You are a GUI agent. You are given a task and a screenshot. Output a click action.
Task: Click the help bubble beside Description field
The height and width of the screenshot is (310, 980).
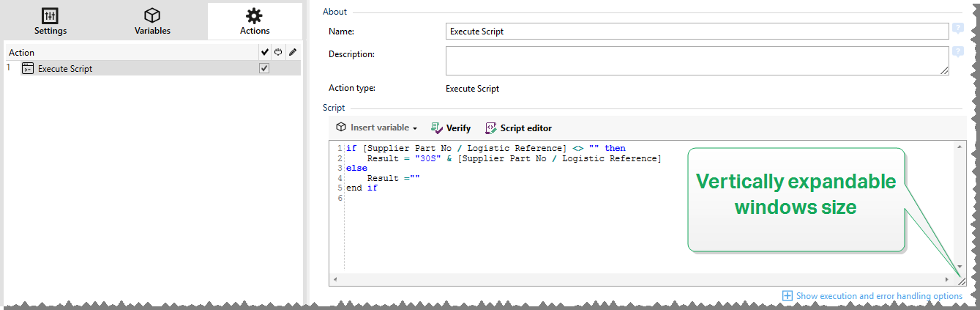coord(957,53)
